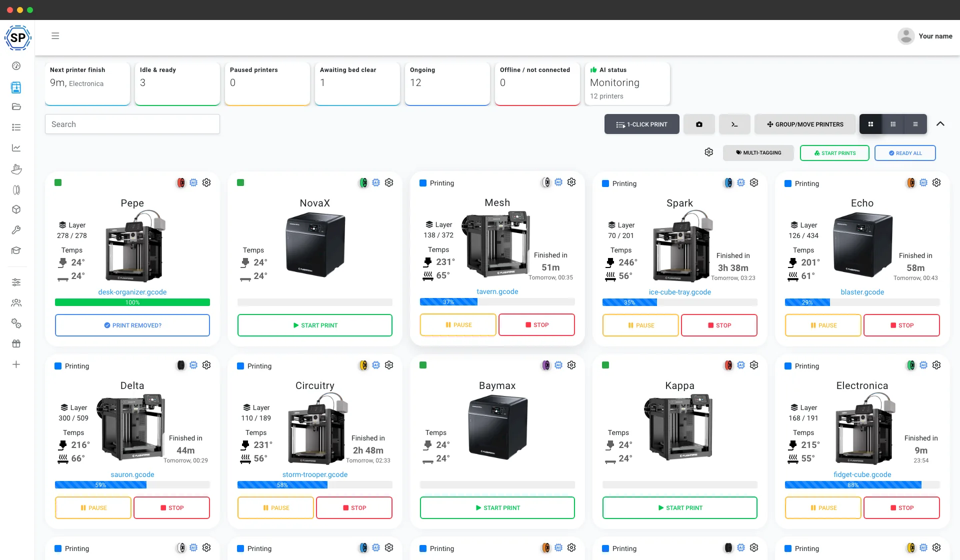Open Your name account menu
The height and width of the screenshot is (560, 960).
click(925, 36)
